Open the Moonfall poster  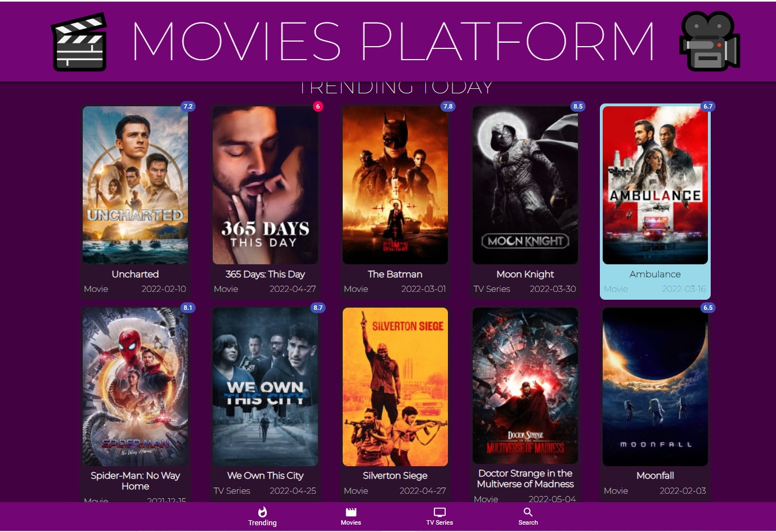coord(655,387)
